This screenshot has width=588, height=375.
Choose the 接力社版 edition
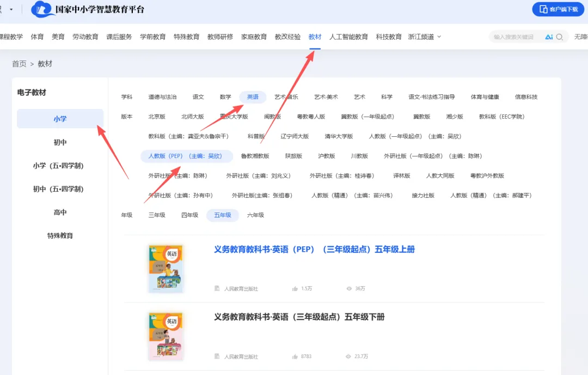click(423, 195)
